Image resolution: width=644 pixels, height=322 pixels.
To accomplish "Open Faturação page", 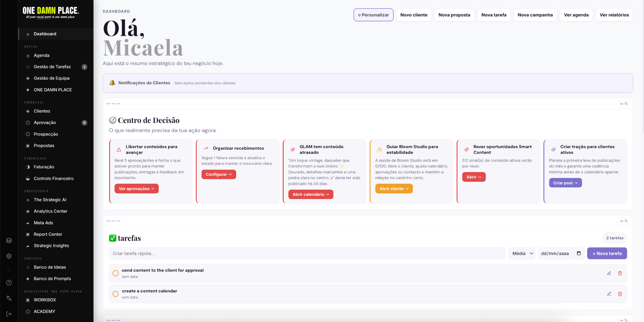I will pyautogui.click(x=56, y=167).
